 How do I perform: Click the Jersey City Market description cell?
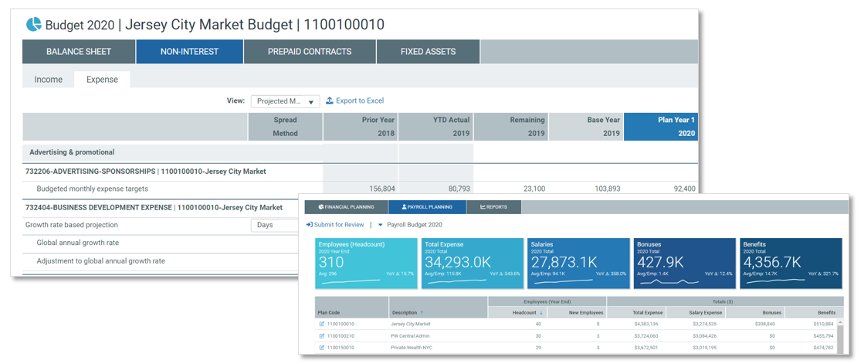[411, 324]
